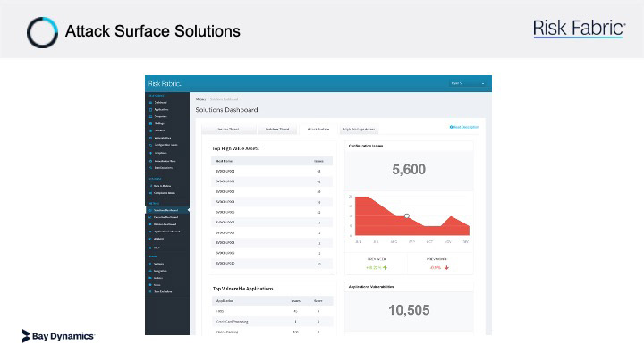Click the green up arrow under Prev Week
This screenshot has width=644, height=362.
[385, 267]
